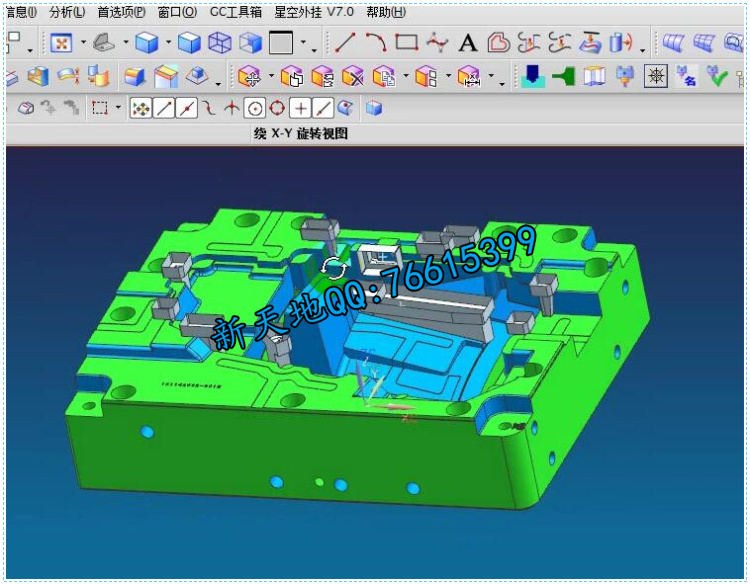Viewport: 750px width, 585px height.
Task: Toggle End Point snap
Action: 164,109
